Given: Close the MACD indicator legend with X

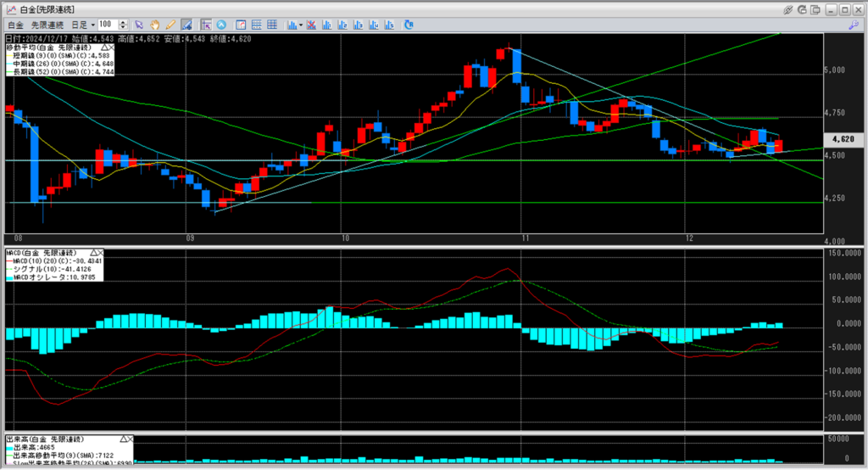Looking at the screenshot, I should [102, 253].
